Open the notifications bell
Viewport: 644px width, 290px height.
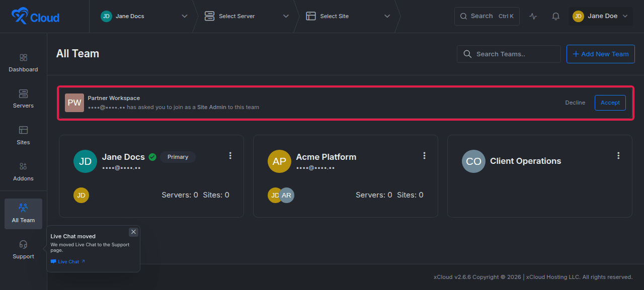(x=555, y=16)
